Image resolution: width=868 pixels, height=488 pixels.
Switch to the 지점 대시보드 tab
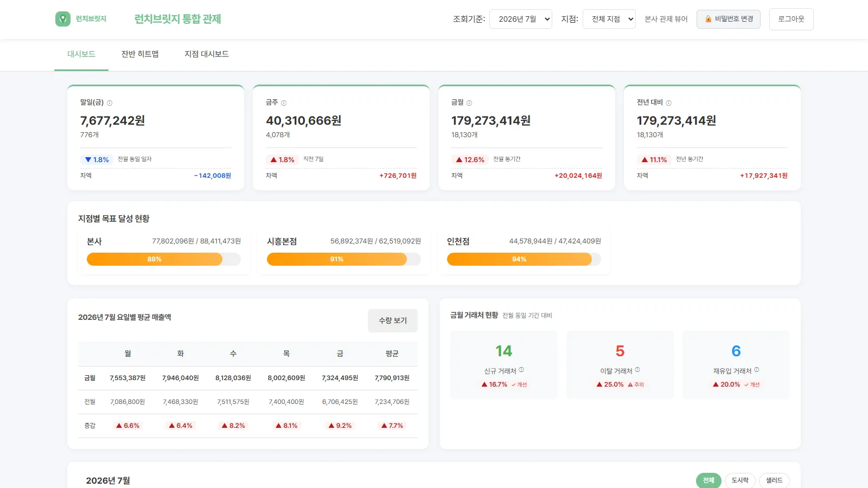(x=207, y=54)
